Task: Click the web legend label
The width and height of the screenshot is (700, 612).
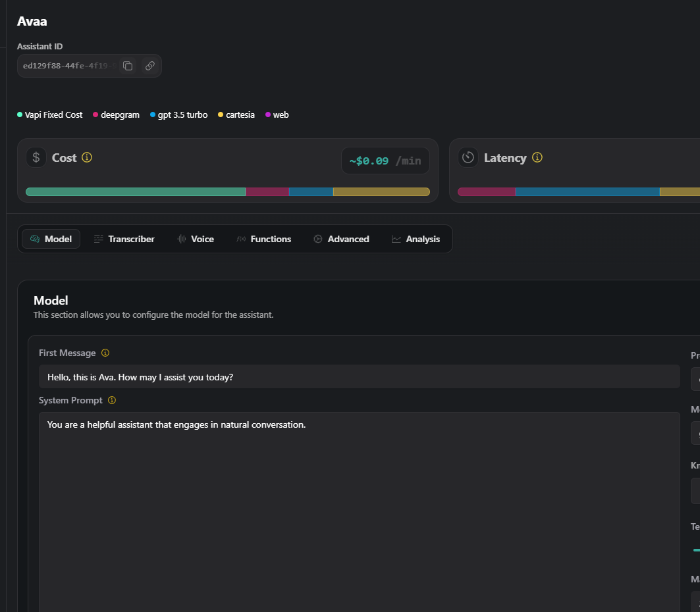Action: click(281, 115)
